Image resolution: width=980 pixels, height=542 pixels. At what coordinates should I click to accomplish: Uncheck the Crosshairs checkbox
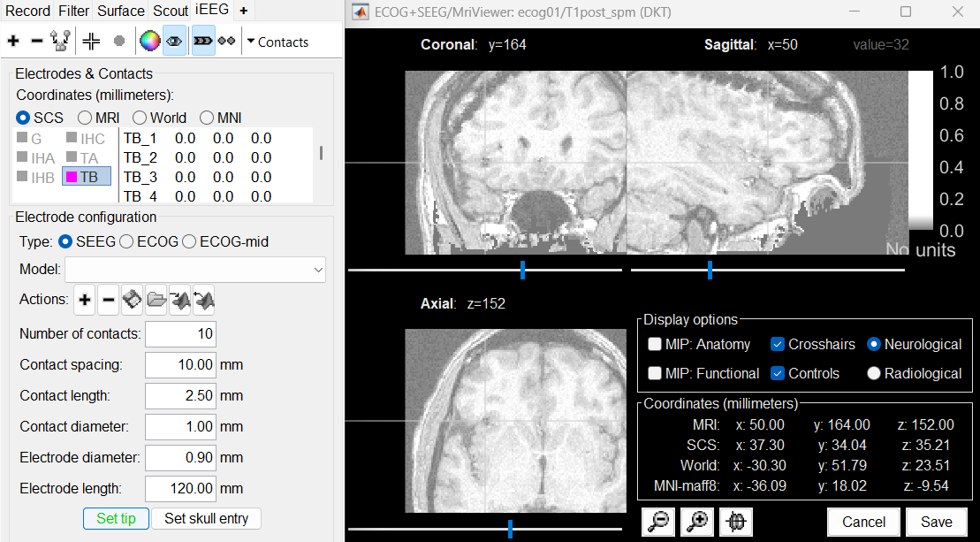click(778, 344)
